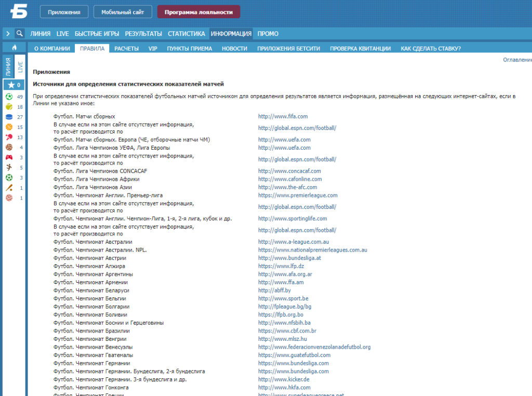Switch sidebar to vertical LIVE tab
This screenshot has width=532, height=396.
[x=20, y=67]
